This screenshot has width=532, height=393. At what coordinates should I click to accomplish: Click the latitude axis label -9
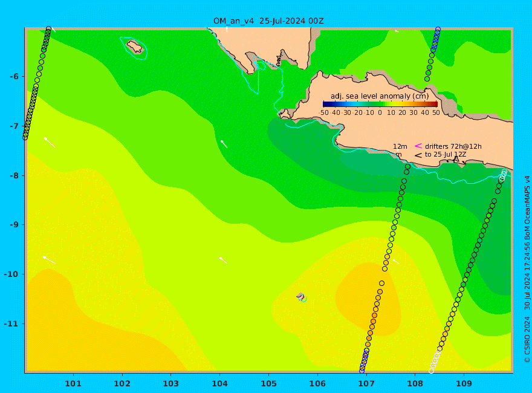pos(14,225)
